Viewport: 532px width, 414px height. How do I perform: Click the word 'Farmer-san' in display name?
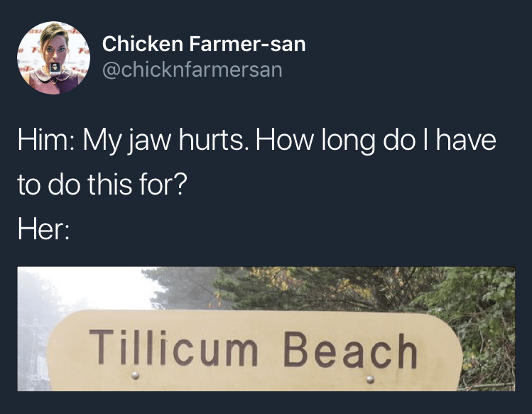(247, 44)
